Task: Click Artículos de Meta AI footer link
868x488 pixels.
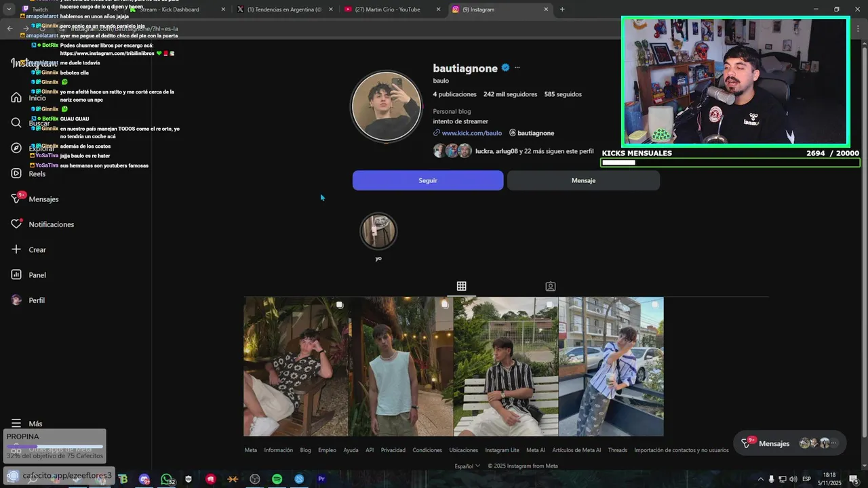Action: 576,450
